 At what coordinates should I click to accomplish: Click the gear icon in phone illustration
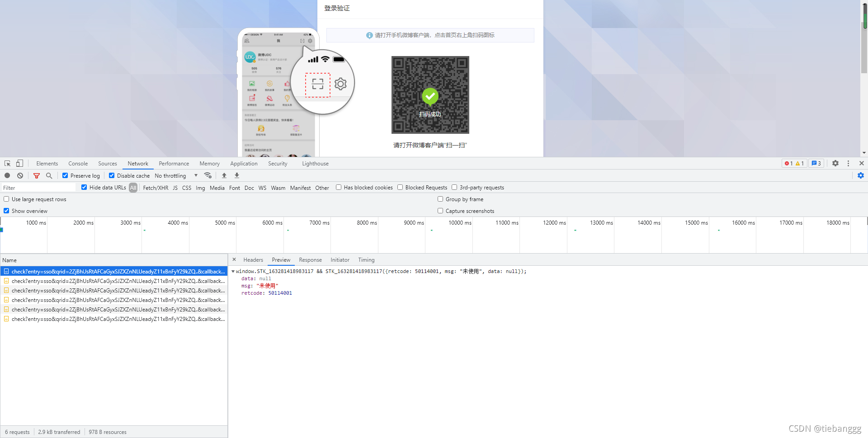[x=341, y=84]
